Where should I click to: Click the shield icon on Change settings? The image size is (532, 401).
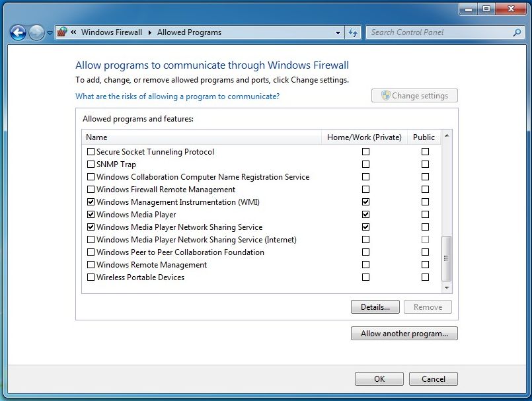click(386, 95)
